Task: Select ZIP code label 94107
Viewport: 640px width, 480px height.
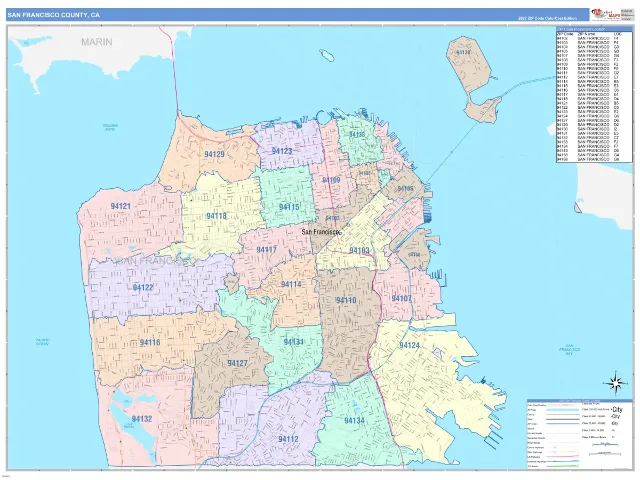Action: coord(401,298)
